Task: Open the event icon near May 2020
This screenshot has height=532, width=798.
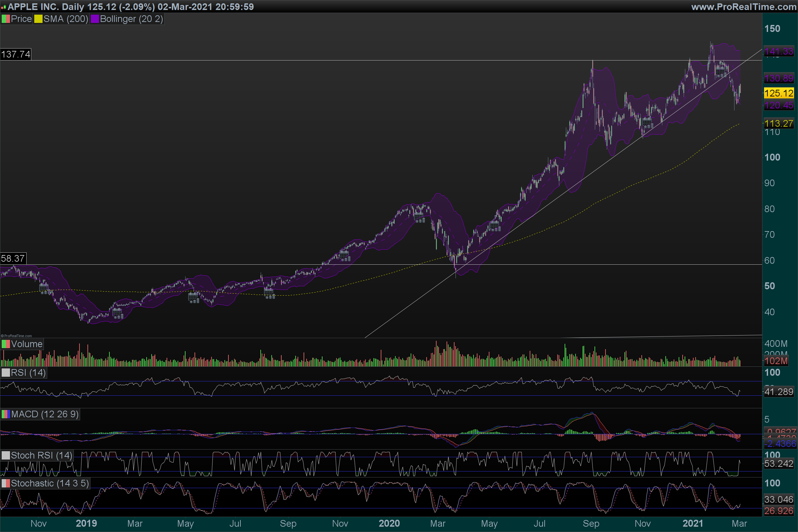Action: [495, 226]
